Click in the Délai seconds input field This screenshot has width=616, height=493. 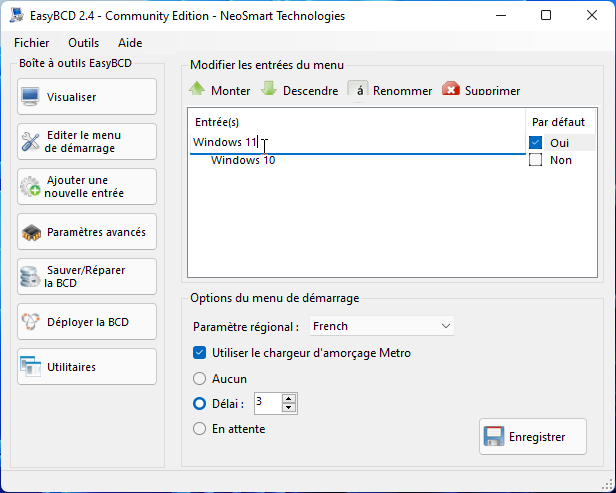(268, 403)
